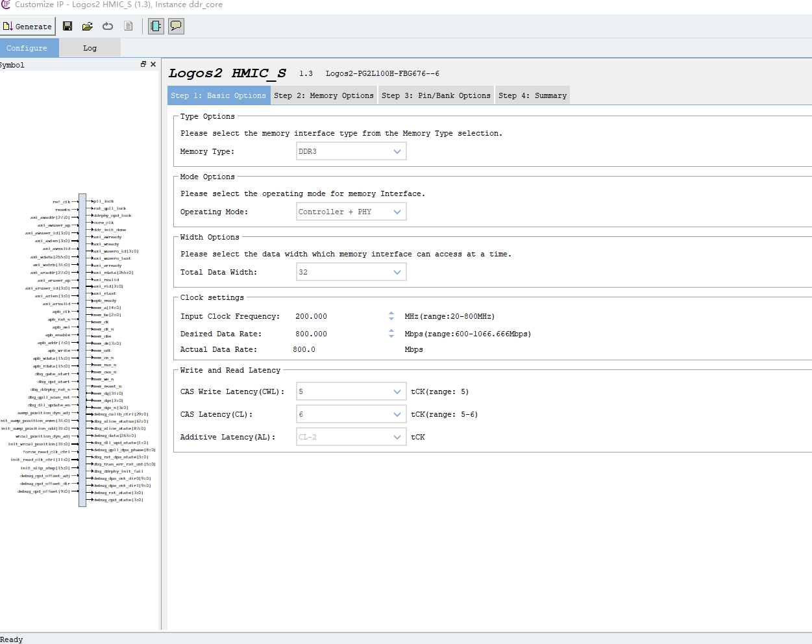Click the Input Clock Frequency field
This screenshot has height=644, width=812.
point(340,316)
